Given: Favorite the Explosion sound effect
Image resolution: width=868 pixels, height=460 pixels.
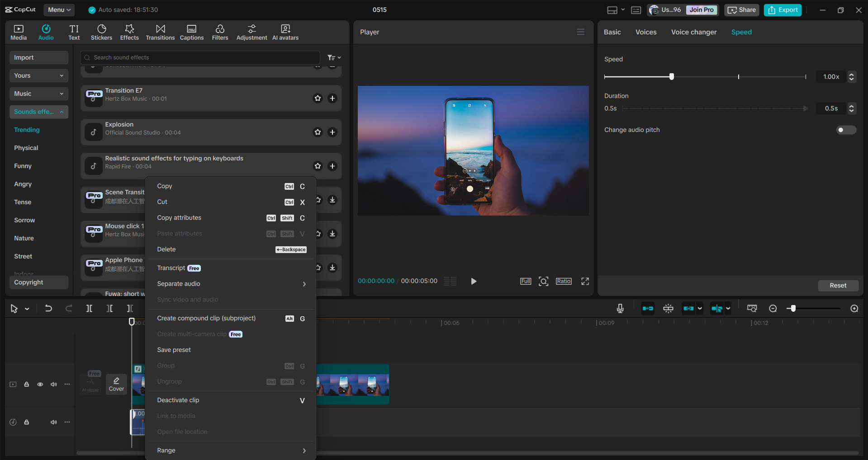Looking at the screenshot, I should pyautogui.click(x=318, y=132).
